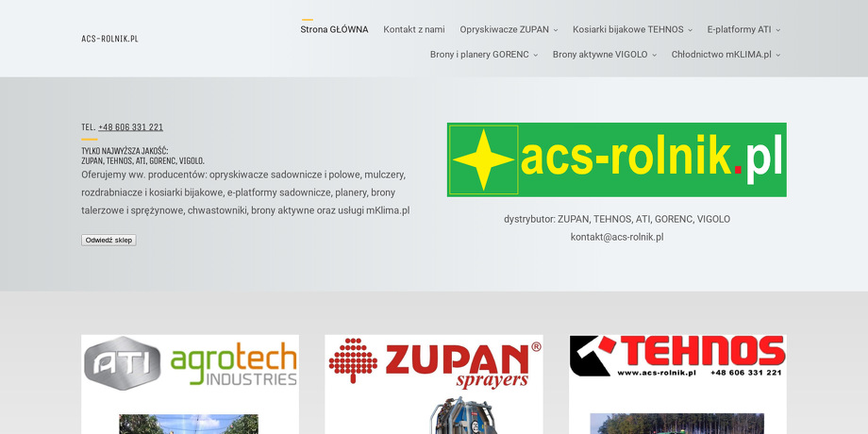The height and width of the screenshot is (434, 868).
Task: Expand chevron next to E-platformy ATI
Action: (777, 30)
